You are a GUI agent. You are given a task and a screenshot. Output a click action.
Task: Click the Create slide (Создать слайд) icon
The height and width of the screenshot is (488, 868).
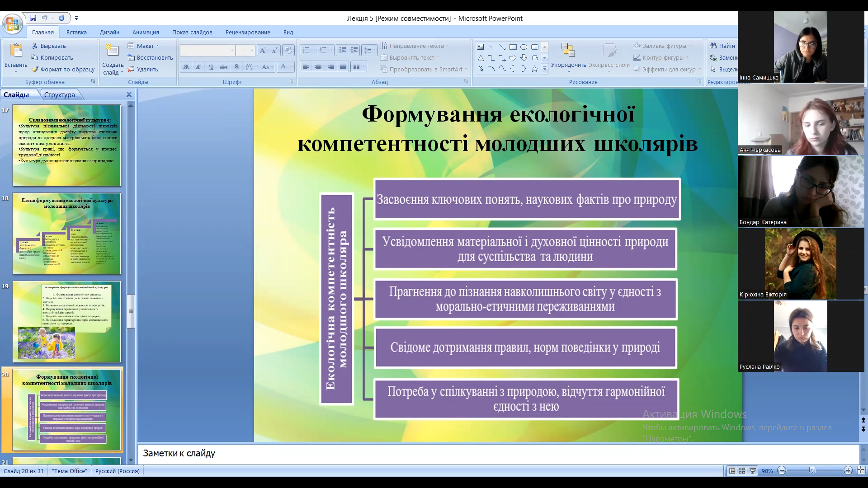112,51
